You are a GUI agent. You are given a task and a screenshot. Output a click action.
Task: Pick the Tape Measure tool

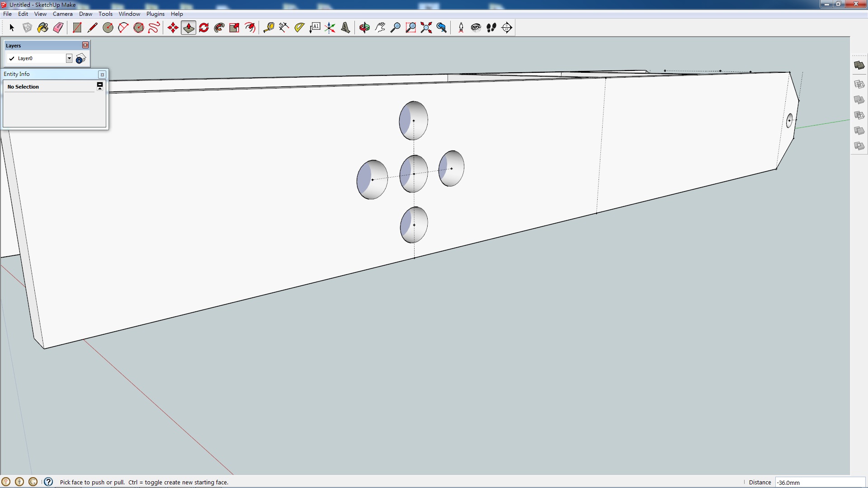[x=269, y=28]
